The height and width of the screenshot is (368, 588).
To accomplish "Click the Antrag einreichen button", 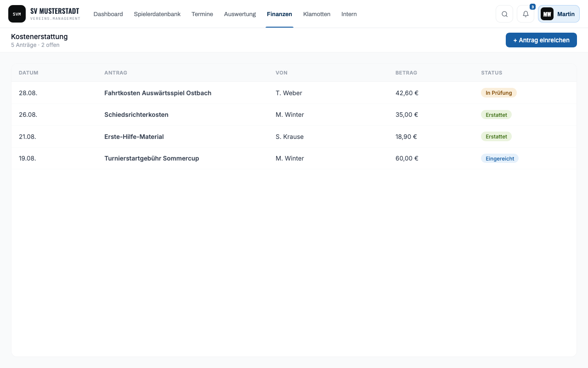I will coord(541,40).
